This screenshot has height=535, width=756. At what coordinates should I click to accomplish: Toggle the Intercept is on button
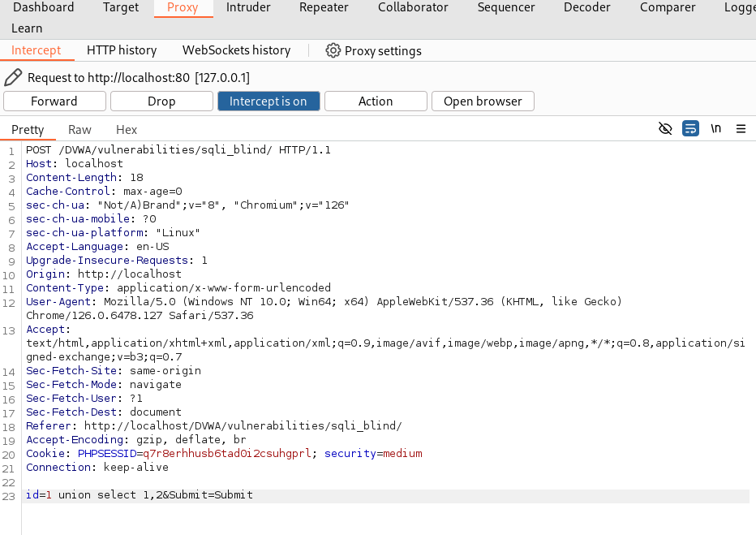coord(268,101)
